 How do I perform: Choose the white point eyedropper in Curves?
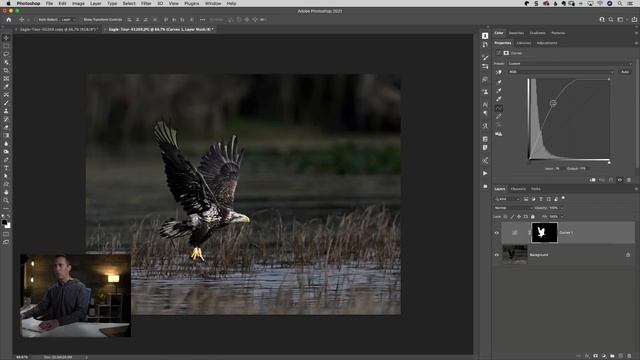pos(499,99)
